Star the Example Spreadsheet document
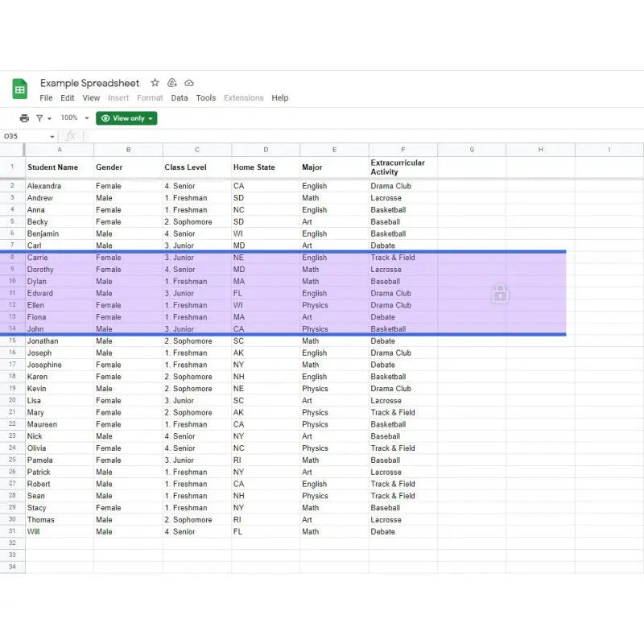Viewport: 644px width, 644px height. [155, 83]
